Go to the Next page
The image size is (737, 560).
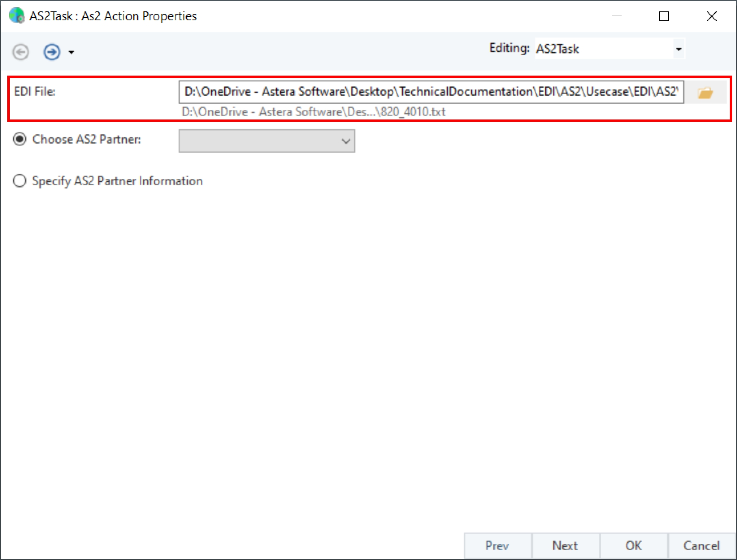click(x=565, y=546)
